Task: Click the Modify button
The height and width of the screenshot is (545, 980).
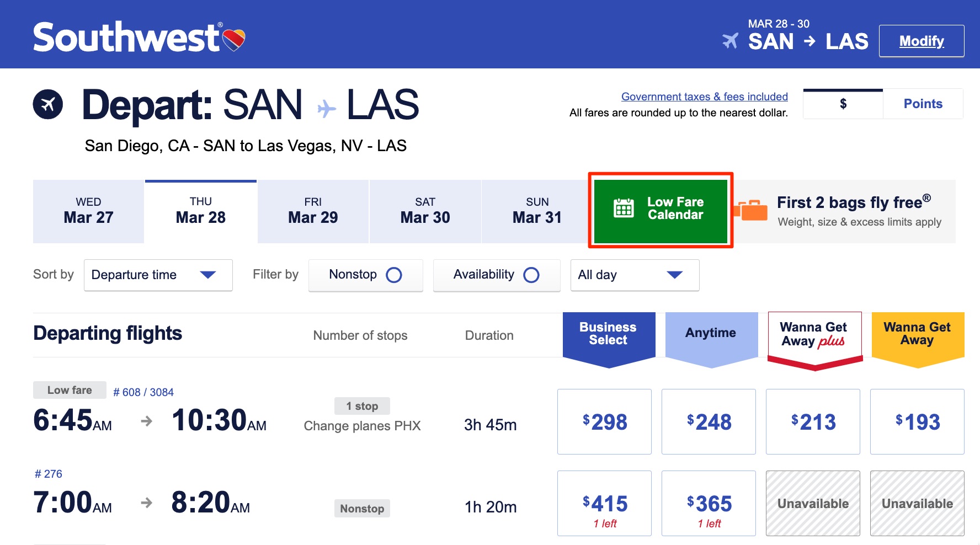Action: [922, 41]
